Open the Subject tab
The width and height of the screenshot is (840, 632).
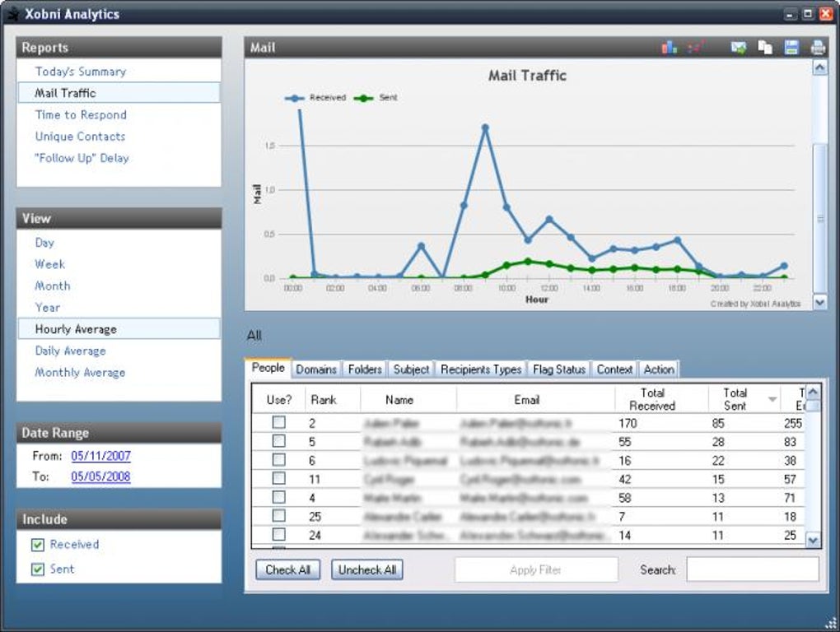coord(412,369)
